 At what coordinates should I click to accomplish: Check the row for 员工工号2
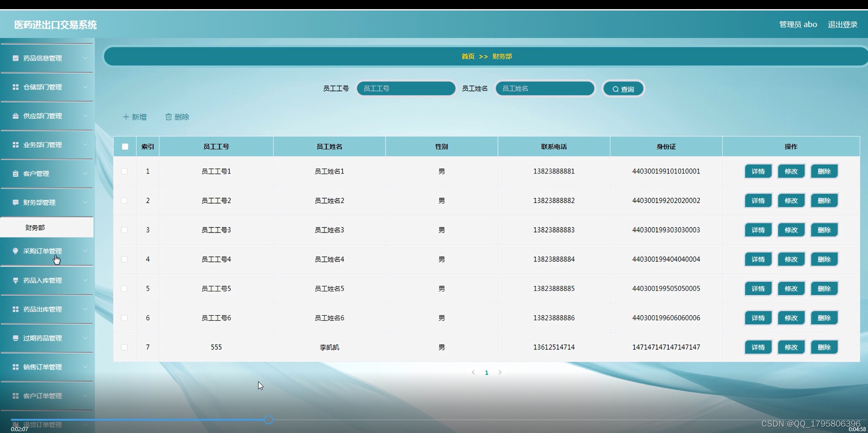(x=124, y=201)
